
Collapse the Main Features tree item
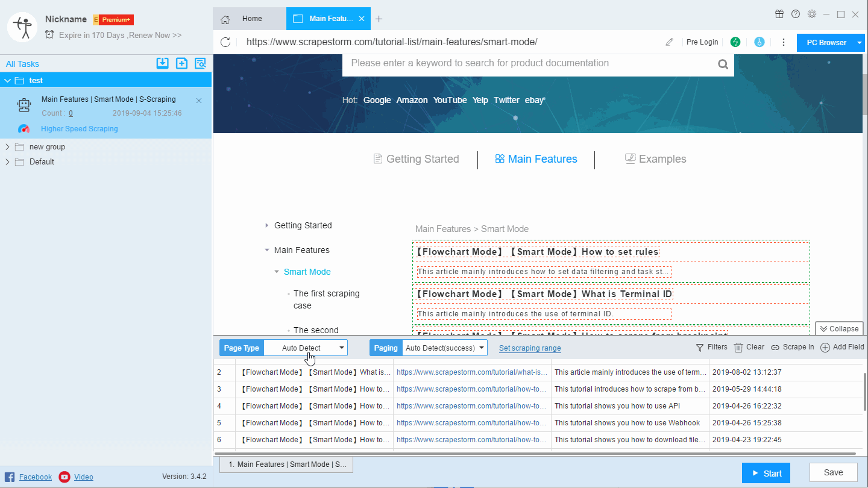click(266, 250)
